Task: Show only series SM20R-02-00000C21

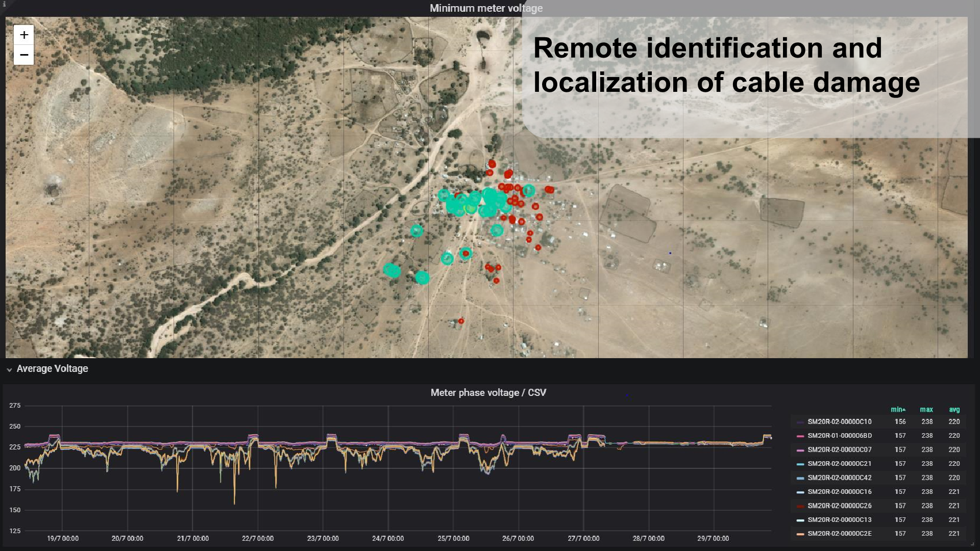Action: [x=839, y=464]
